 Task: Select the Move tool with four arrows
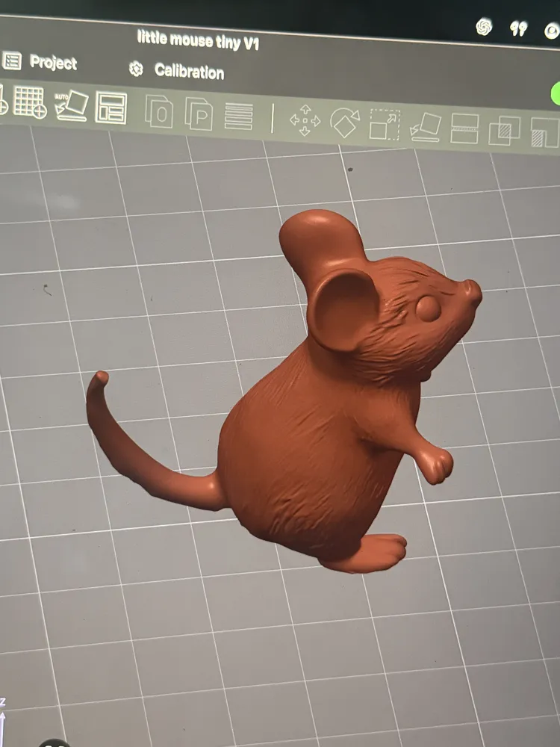[x=305, y=120]
